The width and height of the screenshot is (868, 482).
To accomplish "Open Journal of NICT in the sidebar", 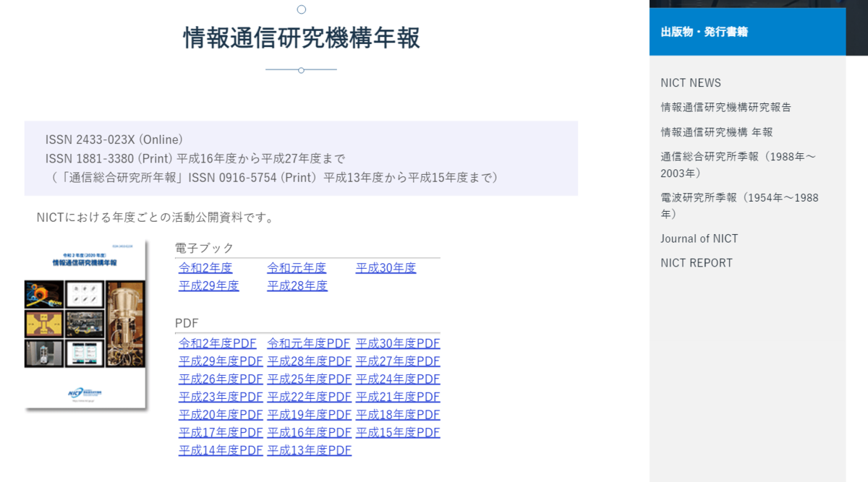I will coord(699,238).
